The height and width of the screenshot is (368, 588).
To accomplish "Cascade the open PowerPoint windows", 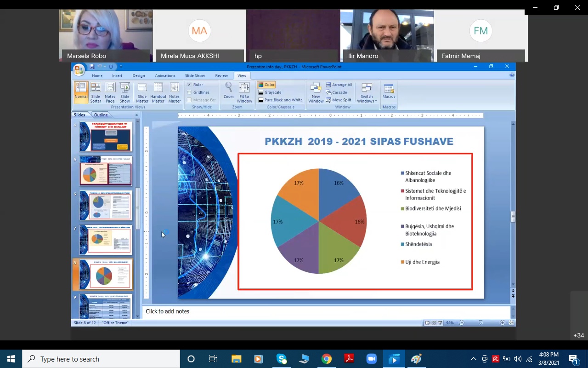I will coord(337,92).
